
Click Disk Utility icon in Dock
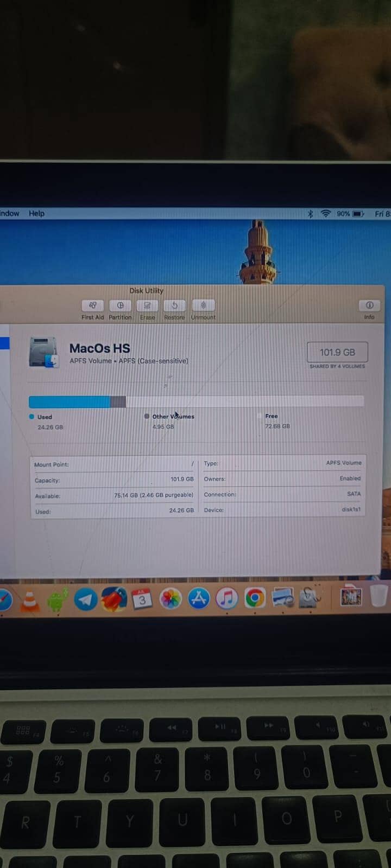tap(311, 597)
